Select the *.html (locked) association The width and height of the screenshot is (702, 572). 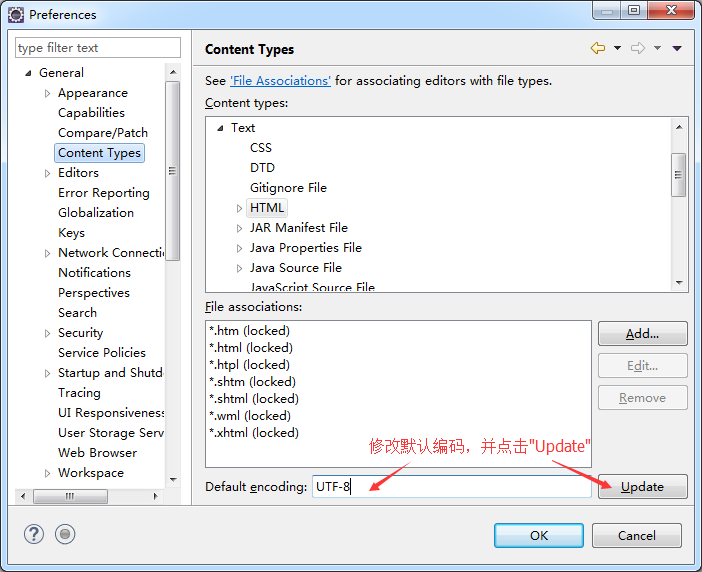pyautogui.click(x=251, y=348)
